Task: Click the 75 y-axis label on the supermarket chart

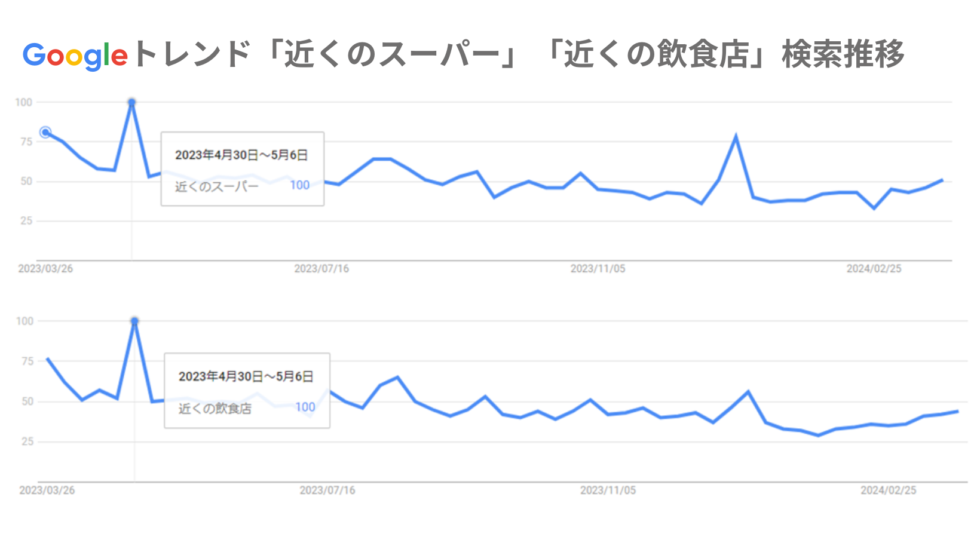Action: [26, 142]
